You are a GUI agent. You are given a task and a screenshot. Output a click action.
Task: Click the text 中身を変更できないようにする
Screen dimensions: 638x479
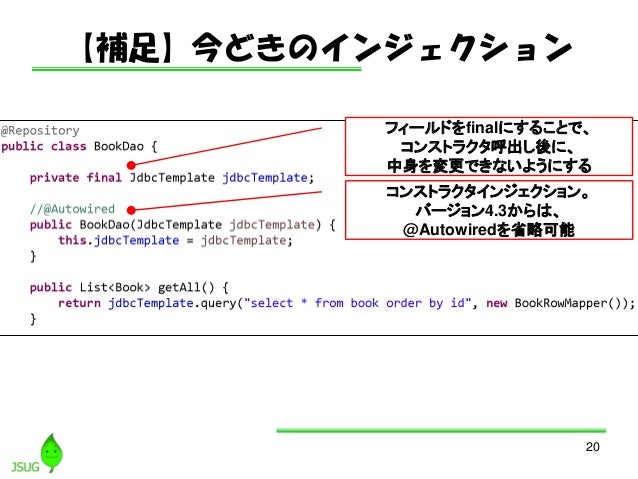click(489, 166)
